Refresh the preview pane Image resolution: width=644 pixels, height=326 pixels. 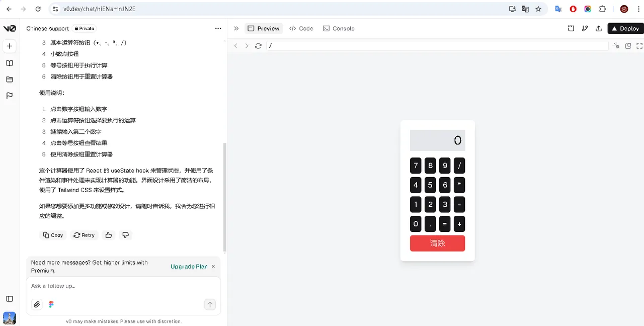[x=258, y=46]
